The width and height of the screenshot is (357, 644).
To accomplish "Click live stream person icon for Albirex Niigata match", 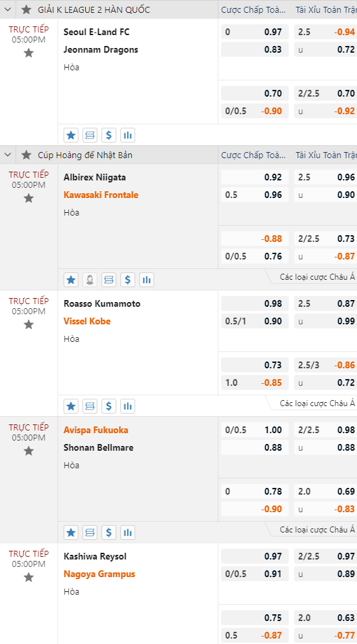I will point(90,280).
